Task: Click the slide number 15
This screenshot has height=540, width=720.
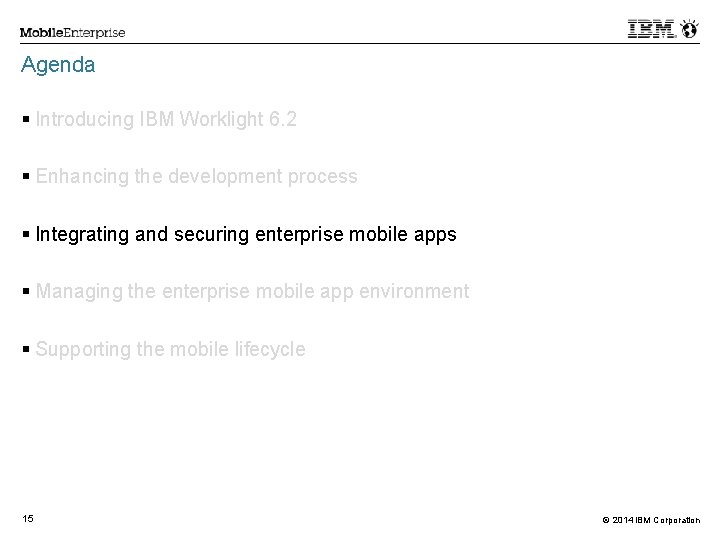Action: [x=28, y=519]
